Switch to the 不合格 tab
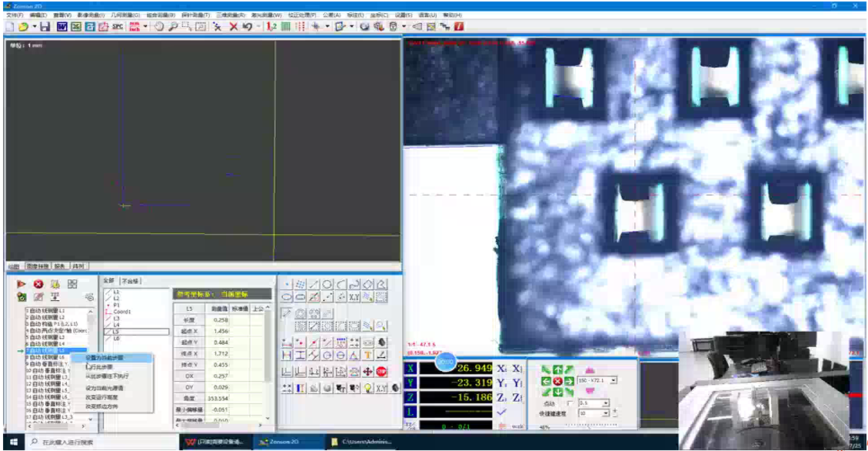The height and width of the screenshot is (451, 868). tap(131, 281)
